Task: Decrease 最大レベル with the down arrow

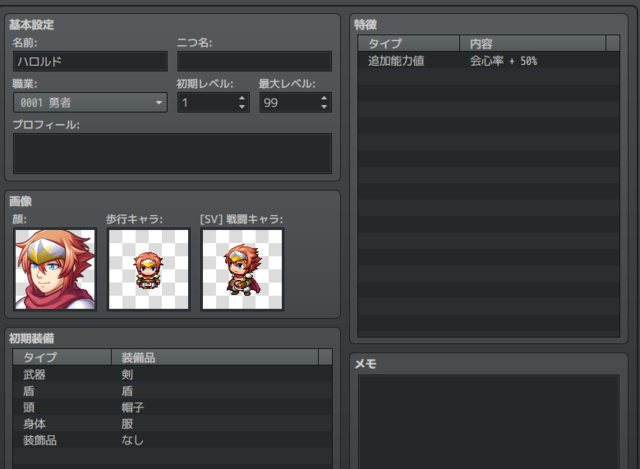Action: 324,107
